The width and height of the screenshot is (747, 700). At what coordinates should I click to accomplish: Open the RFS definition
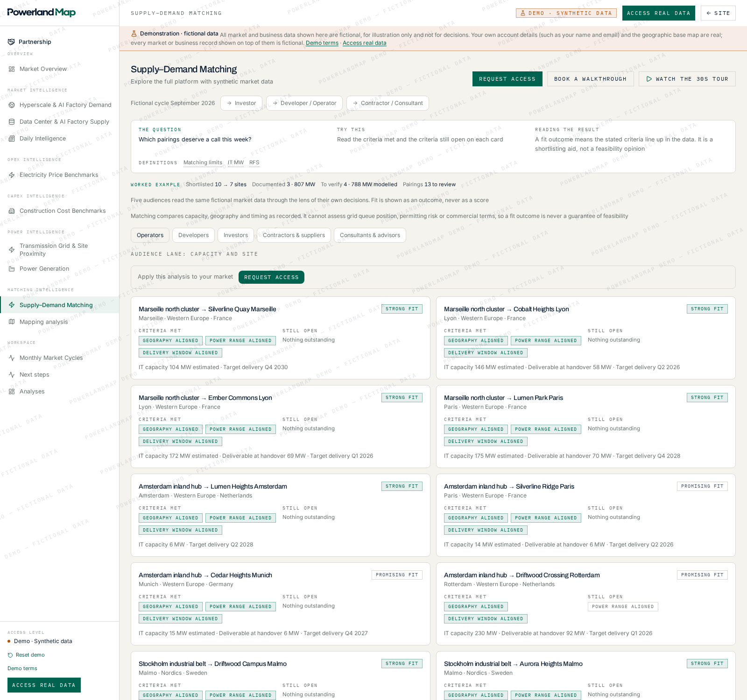coord(254,163)
